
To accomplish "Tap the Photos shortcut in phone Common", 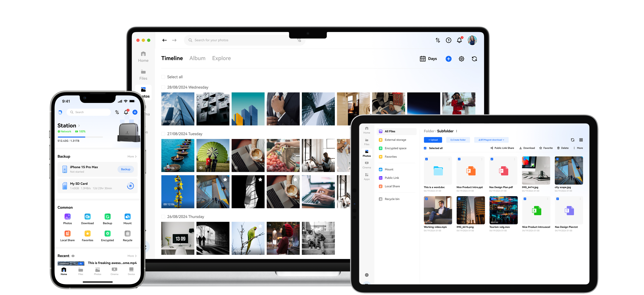I will pos(68,219).
